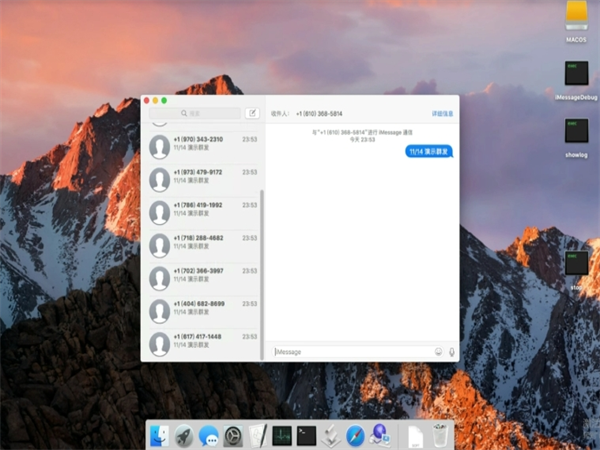Click the microphone dictation icon
This screenshot has width=600, height=450.
coord(452,352)
